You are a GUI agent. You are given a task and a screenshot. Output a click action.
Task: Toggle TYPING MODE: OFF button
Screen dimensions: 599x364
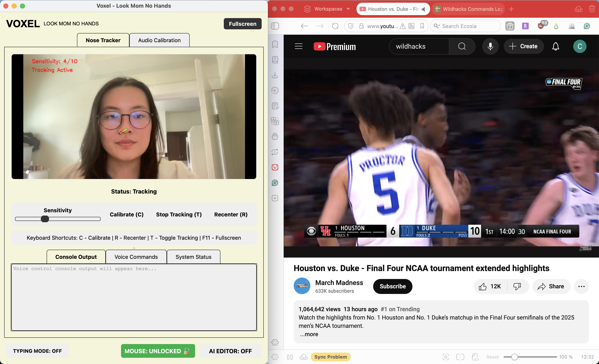[x=37, y=351]
